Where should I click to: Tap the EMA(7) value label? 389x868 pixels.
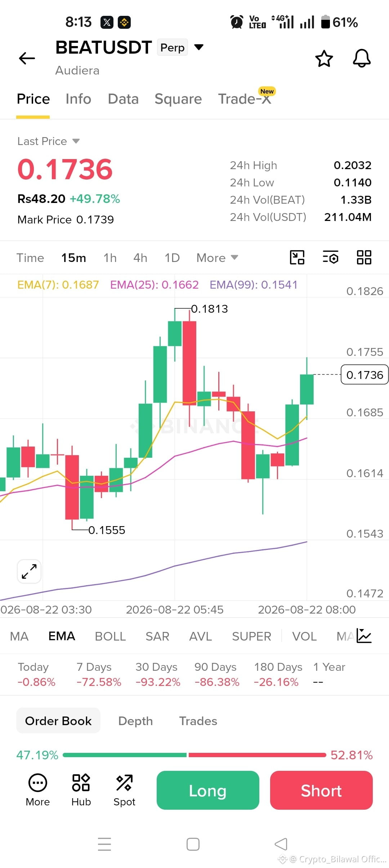click(58, 285)
